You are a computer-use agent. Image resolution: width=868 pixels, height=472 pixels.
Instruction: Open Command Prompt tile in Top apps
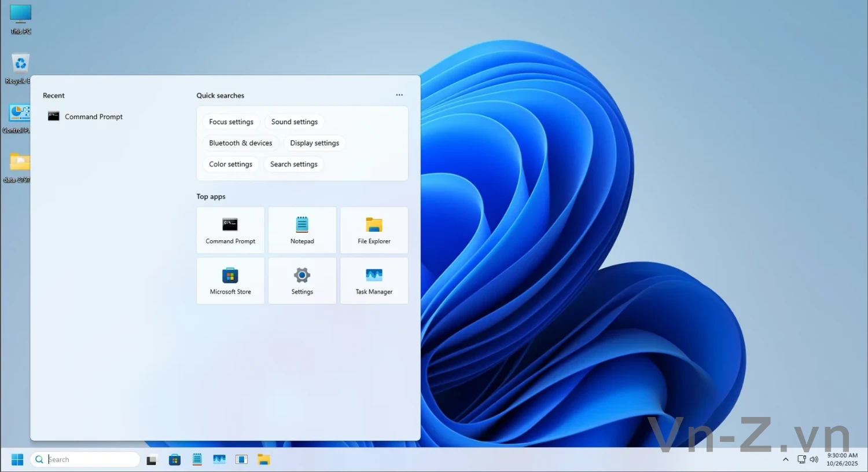click(230, 230)
